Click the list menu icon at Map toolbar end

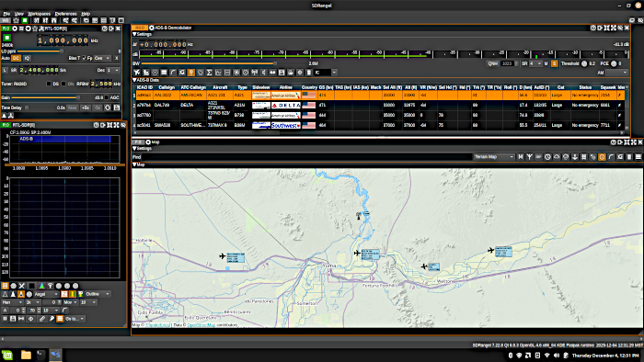click(x=638, y=156)
